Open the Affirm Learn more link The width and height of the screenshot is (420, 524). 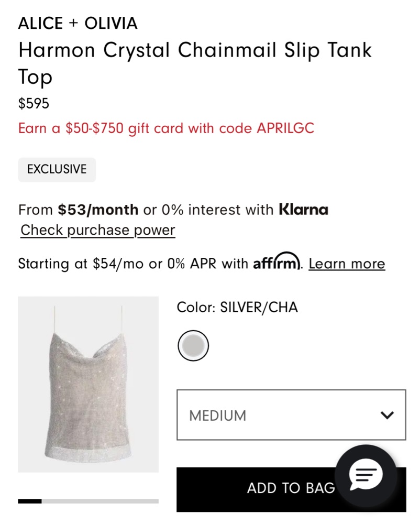[347, 264]
